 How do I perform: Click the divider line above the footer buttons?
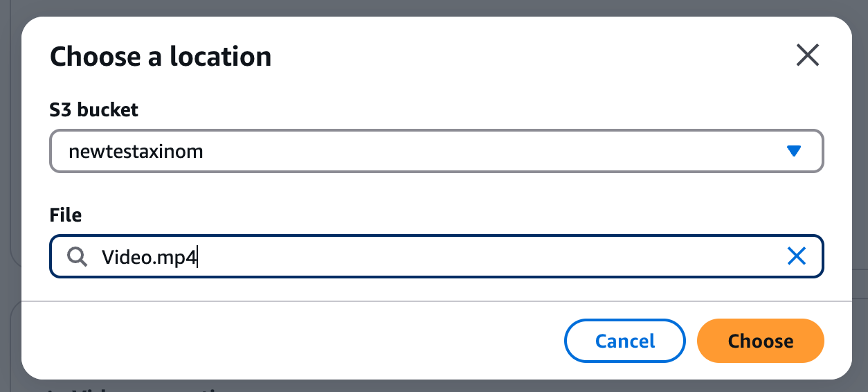(x=436, y=301)
